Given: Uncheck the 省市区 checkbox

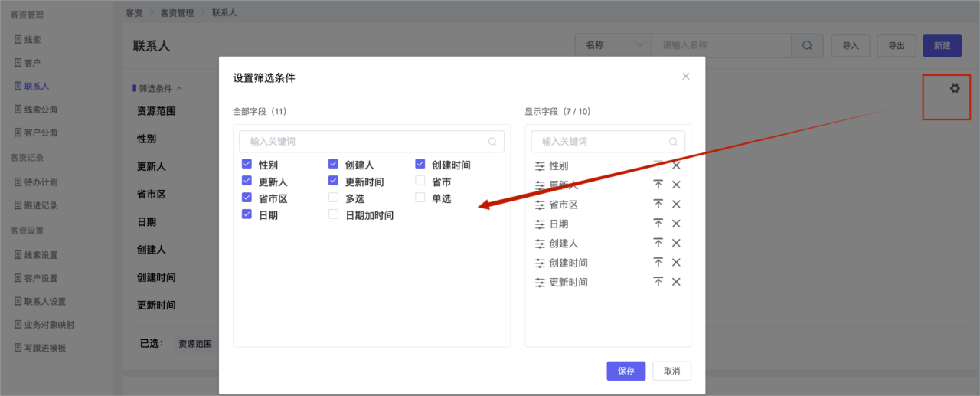Looking at the screenshot, I should [x=247, y=198].
